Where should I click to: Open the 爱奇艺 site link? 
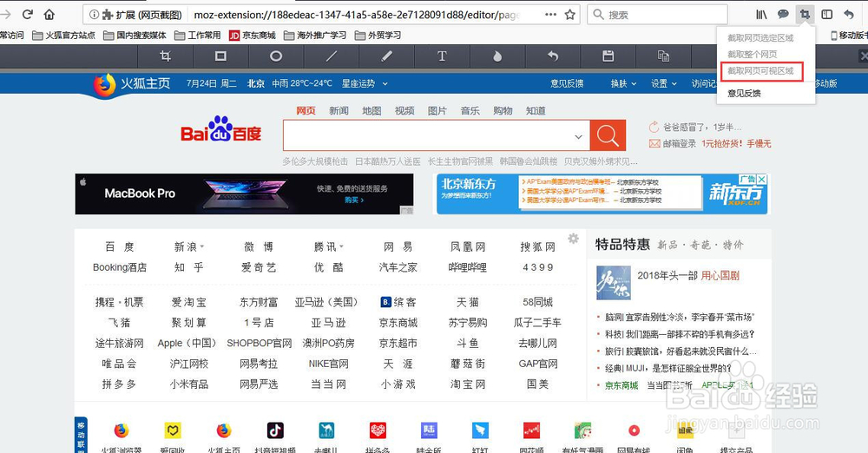(x=259, y=267)
